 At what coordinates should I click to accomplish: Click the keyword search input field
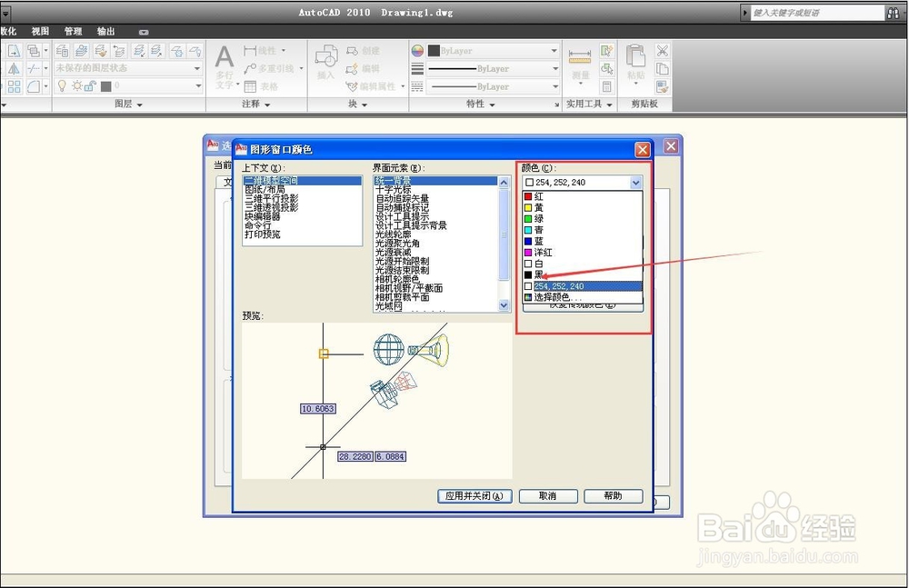(817, 13)
